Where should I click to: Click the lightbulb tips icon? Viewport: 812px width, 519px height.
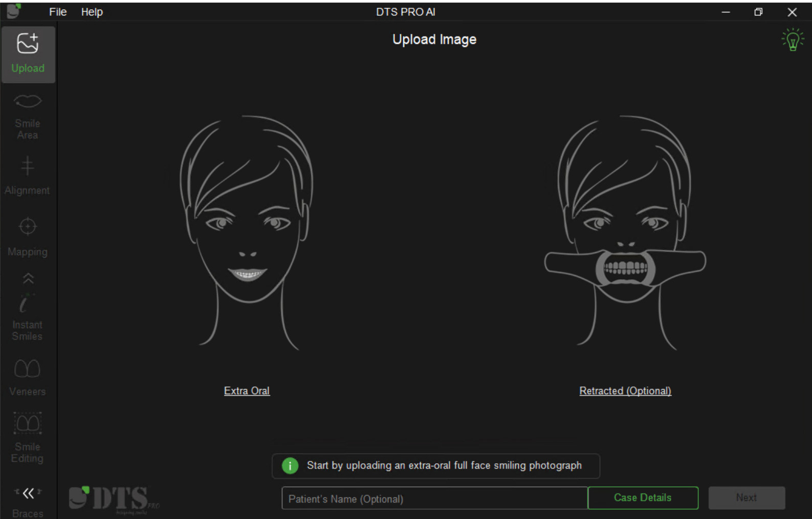click(793, 40)
